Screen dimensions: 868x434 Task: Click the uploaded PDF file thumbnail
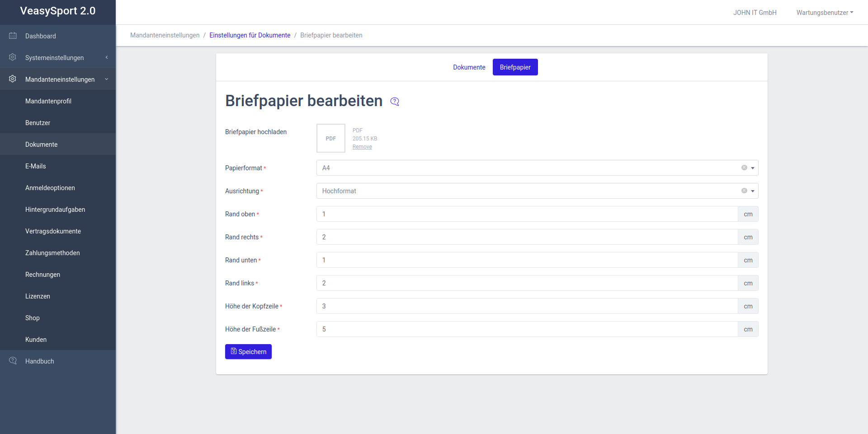pos(330,138)
